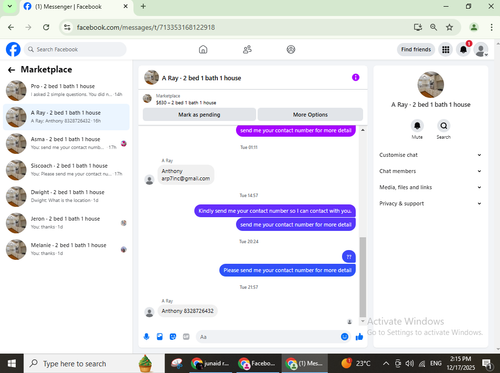This screenshot has height=373, width=500.
Task: Expand Chat members section
Action: (x=430, y=171)
